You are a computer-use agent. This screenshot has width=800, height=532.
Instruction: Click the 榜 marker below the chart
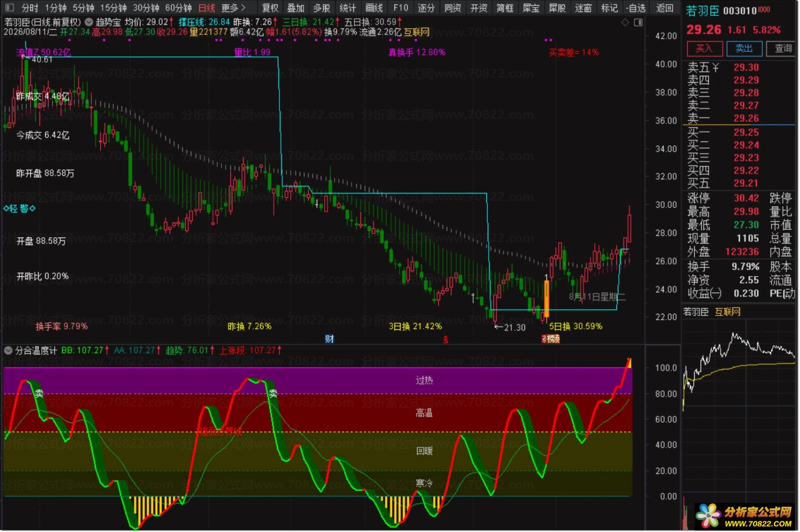coord(551,339)
